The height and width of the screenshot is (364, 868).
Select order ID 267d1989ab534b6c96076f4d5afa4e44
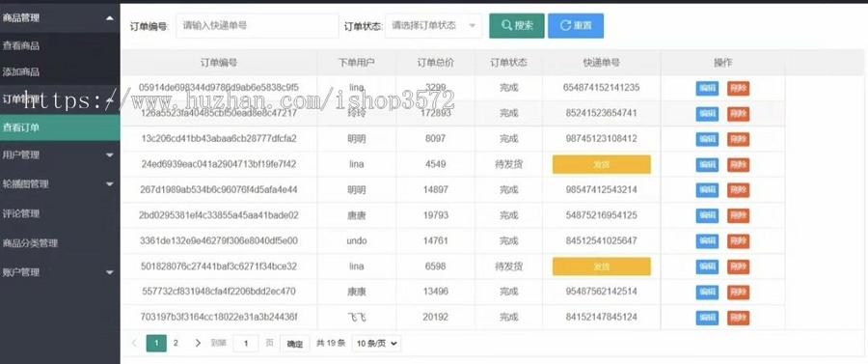pyautogui.click(x=219, y=189)
